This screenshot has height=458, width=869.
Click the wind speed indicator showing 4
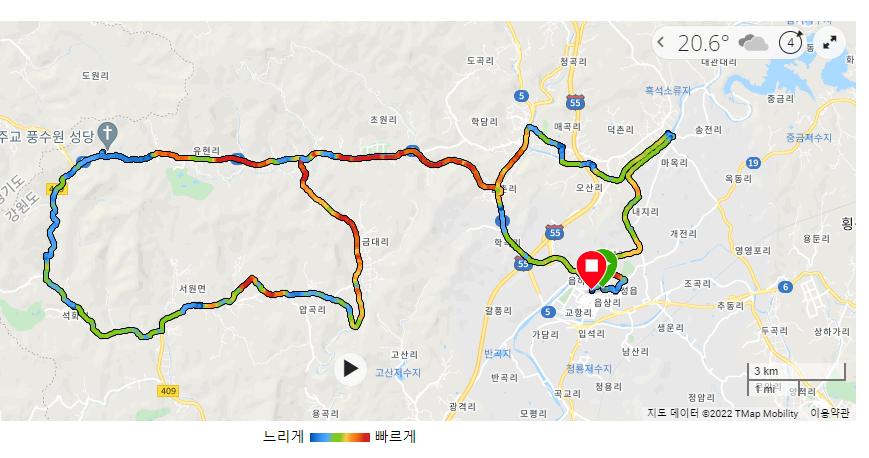[790, 42]
